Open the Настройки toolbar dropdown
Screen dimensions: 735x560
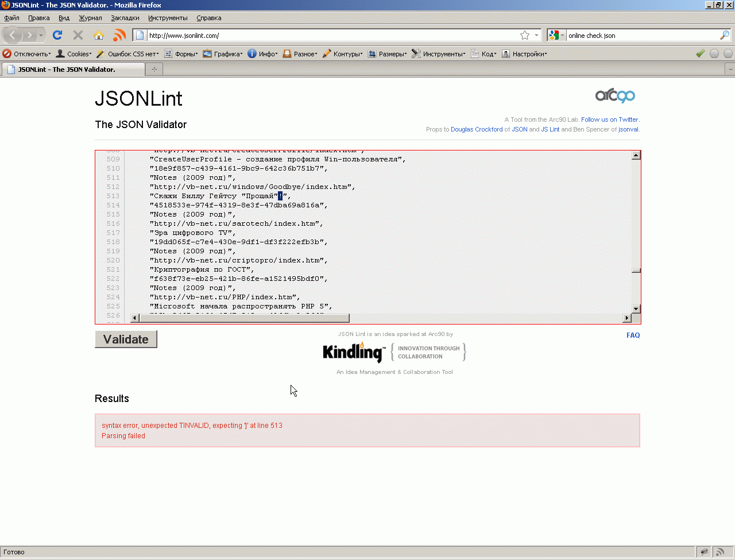524,54
